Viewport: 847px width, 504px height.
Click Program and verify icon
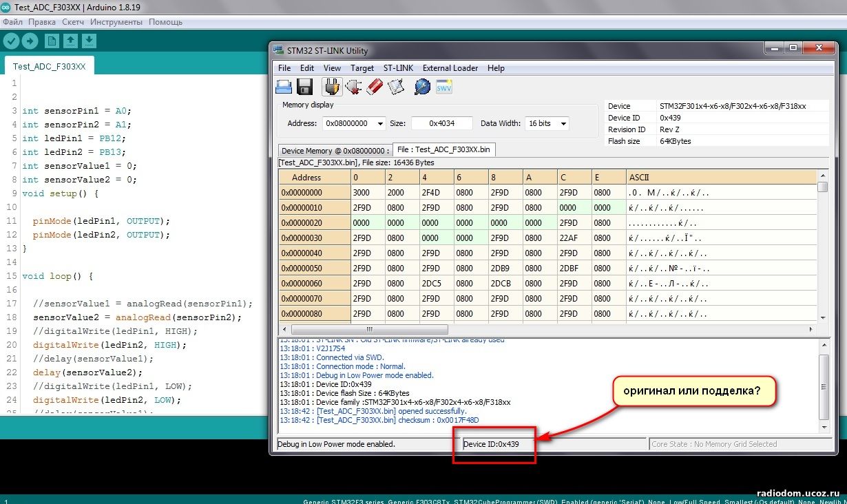pos(396,86)
